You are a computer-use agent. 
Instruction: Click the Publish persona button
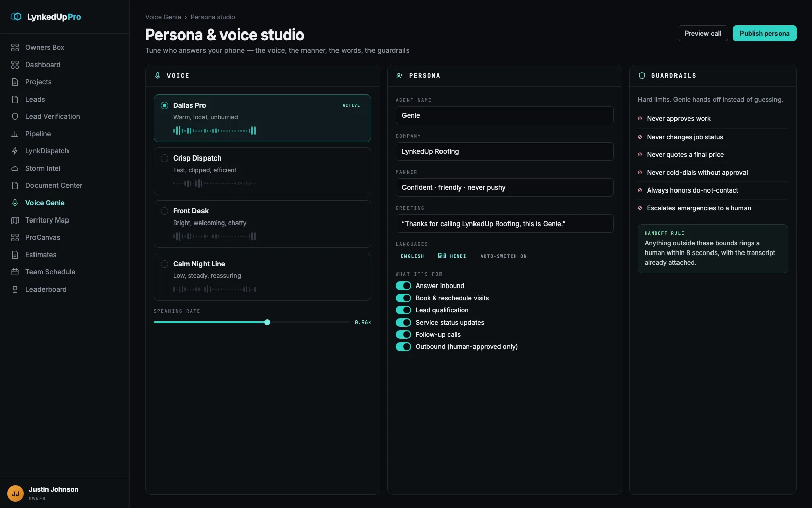click(x=764, y=34)
